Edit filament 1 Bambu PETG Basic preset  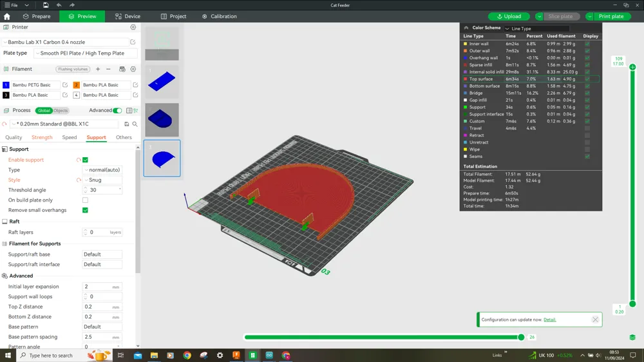tap(65, 84)
